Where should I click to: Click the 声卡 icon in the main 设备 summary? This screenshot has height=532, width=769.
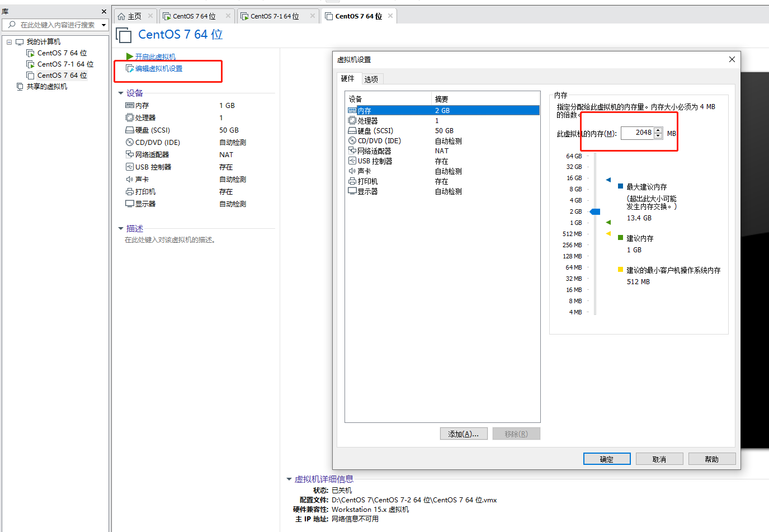pyautogui.click(x=130, y=179)
